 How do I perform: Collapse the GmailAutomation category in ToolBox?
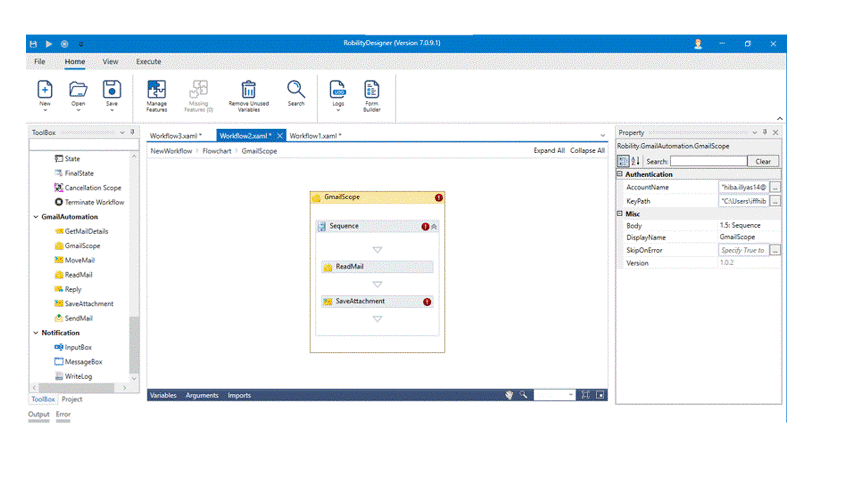[x=35, y=217]
